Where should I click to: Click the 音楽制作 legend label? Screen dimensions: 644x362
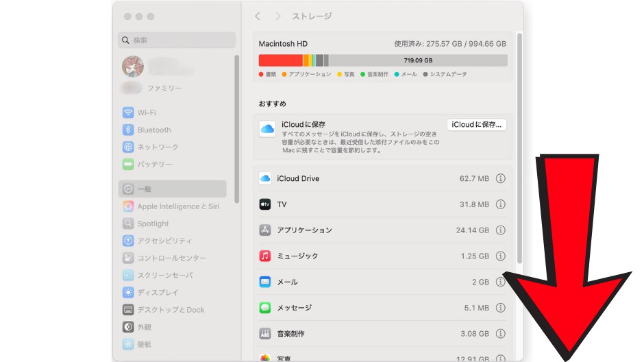tap(377, 74)
